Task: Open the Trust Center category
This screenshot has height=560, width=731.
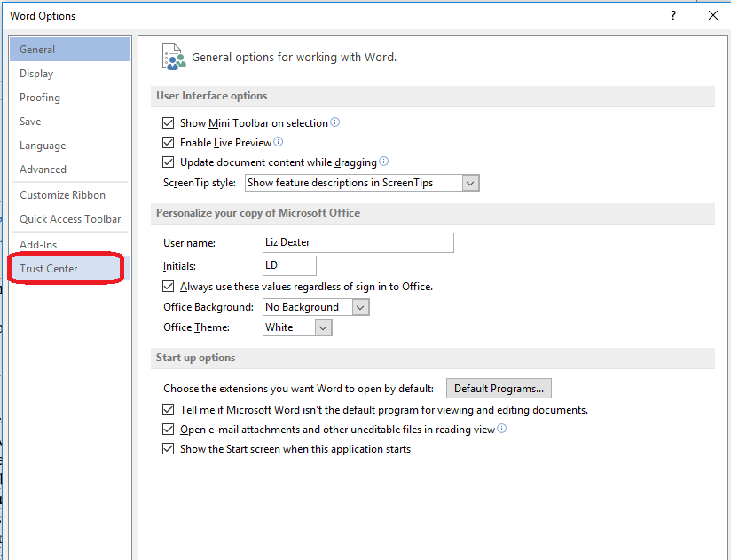Action: click(x=49, y=269)
